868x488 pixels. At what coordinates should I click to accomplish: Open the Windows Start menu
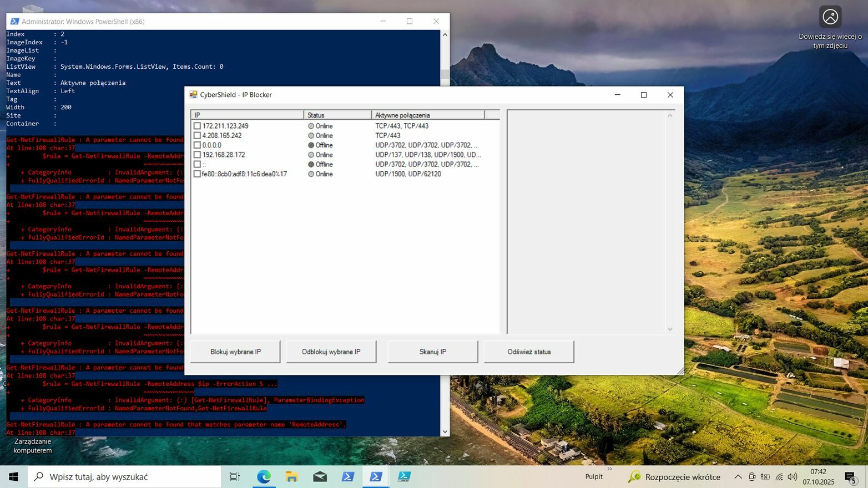(x=13, y=476)
